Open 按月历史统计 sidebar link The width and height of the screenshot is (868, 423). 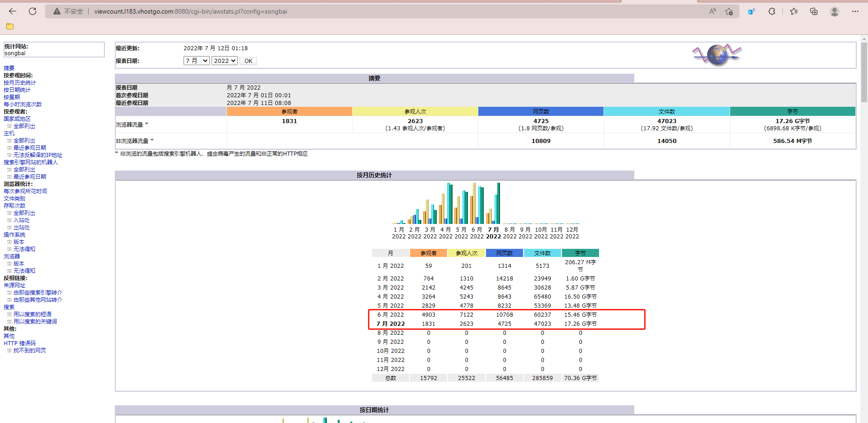(x=20, y=83)
